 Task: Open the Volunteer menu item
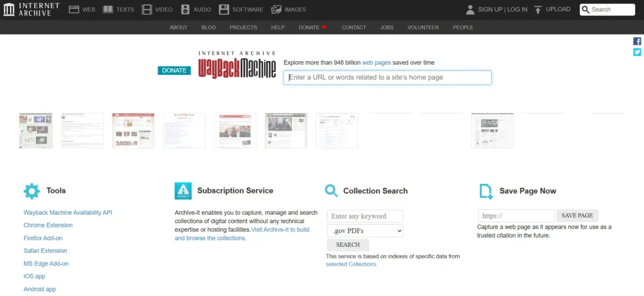point(423,28)
